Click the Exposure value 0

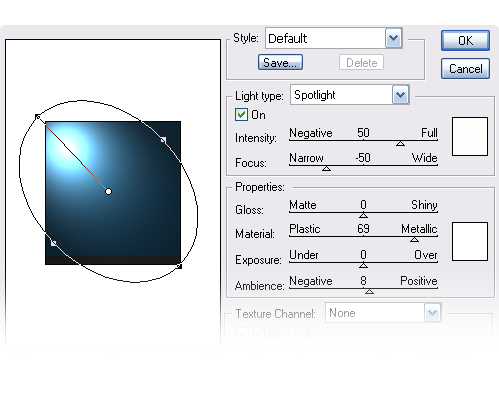click(363, 255)
